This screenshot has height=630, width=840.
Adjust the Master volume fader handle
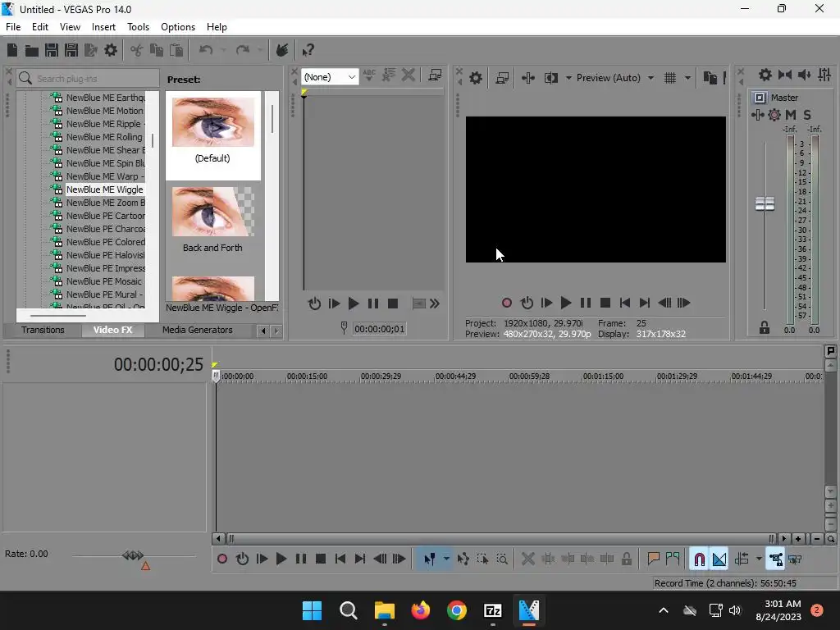tap(765, 203)
